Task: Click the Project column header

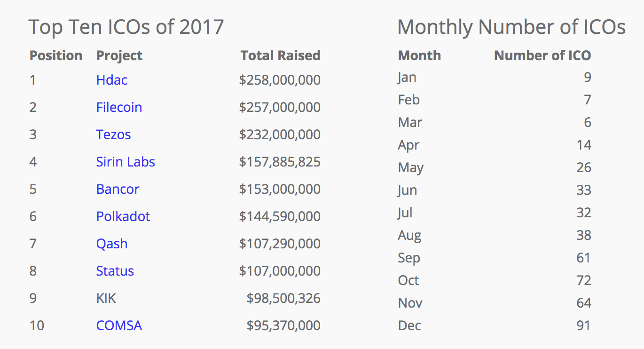Action: click(119, 56)
